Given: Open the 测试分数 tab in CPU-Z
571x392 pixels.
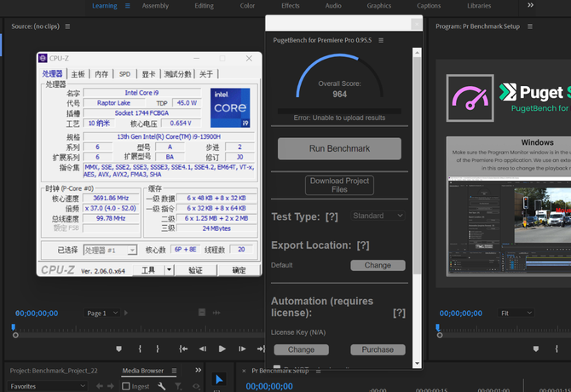Looking at the screenshot, I should coord(178,74).
